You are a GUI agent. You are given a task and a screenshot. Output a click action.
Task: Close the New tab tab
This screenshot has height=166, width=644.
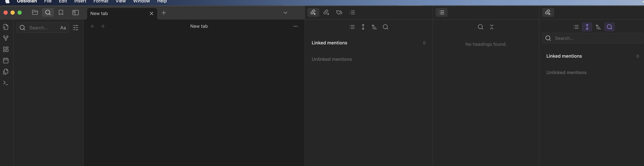click(x=152, y=13)
